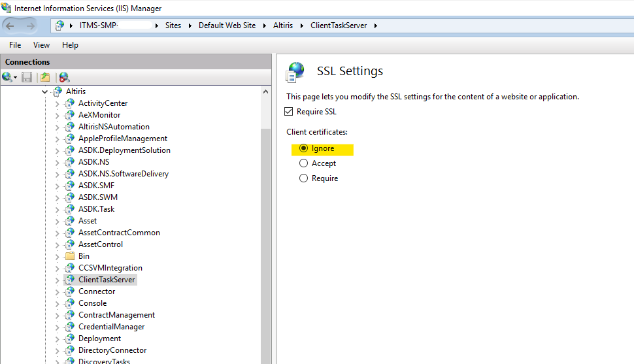Select the Accept client certificates option
The height and width of the screenshot is (364, 634).
303,163
